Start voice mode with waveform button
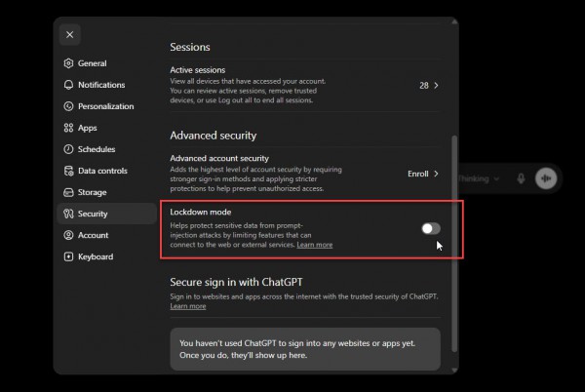Image resolution: width=585 pixels, height=392 pixels. tap(546, 178)
